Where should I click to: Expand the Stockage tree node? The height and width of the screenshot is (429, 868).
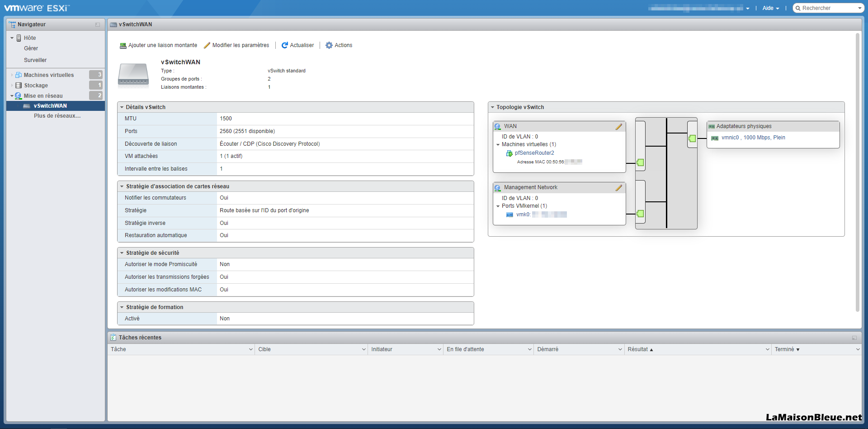(x=12, y=86)
